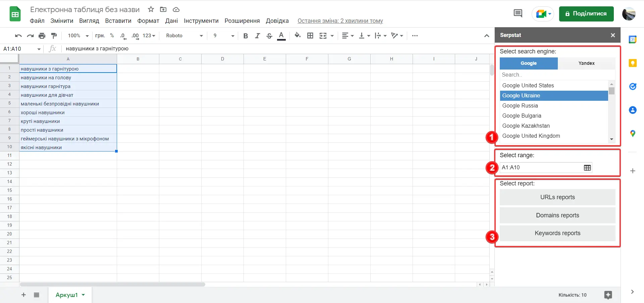Select the Paint format tool
The image size is (644, 303).
coord(54,36)
